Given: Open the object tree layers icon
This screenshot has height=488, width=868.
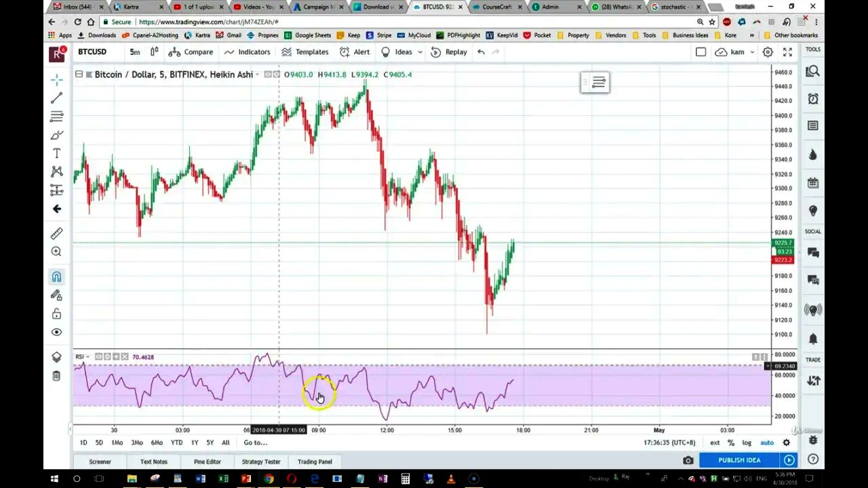Looking at the screenshot, I should [x=56, y=357].
